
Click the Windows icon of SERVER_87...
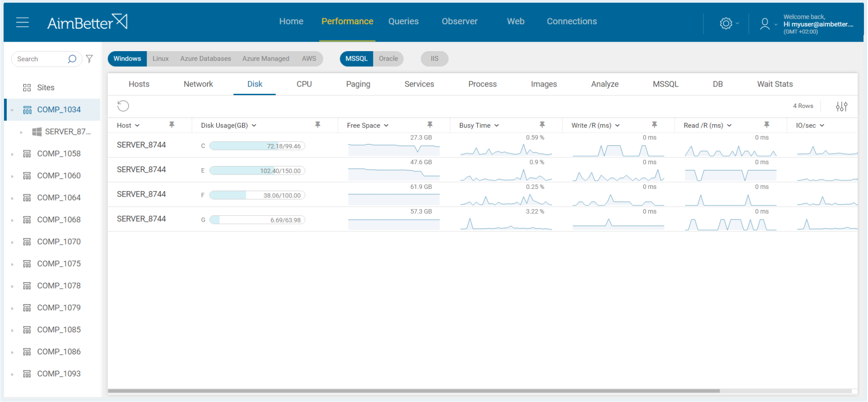point(37,131)
